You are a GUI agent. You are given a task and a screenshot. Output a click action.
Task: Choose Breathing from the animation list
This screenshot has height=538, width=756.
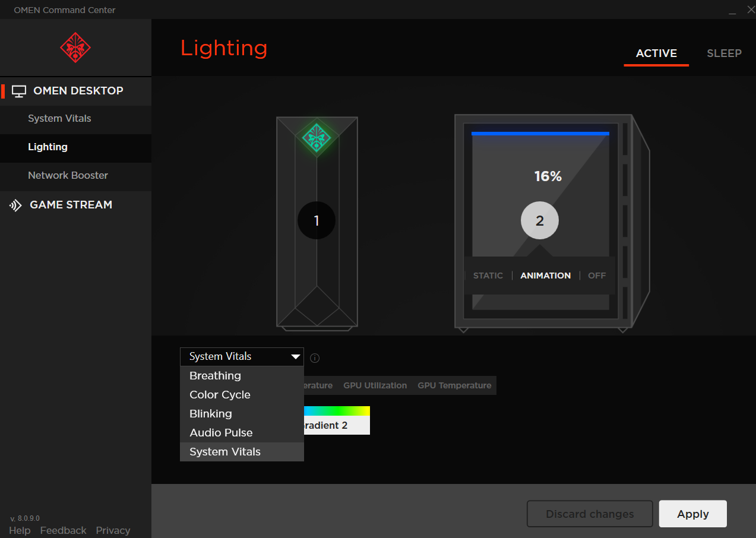242,375
